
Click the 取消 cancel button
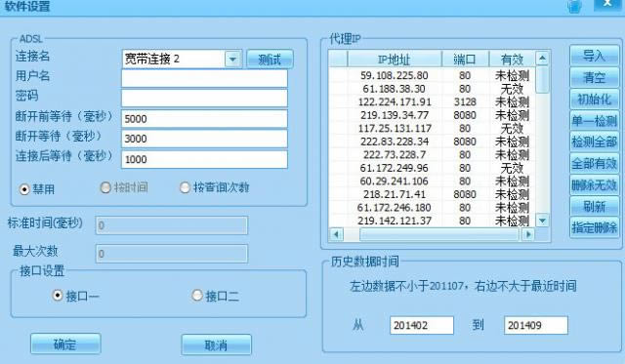tap(216, 344)
